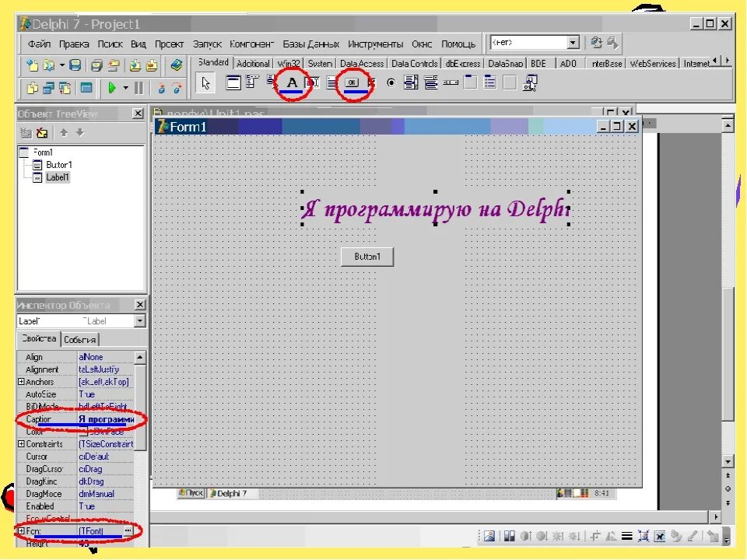
Task: Select the Frames component in the palette
Action: tap(233, 83)
